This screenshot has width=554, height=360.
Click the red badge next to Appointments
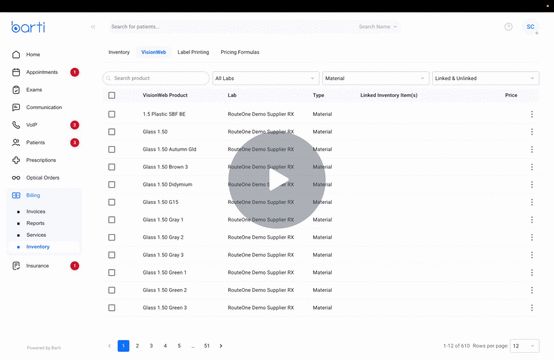(x=75, y=72)
